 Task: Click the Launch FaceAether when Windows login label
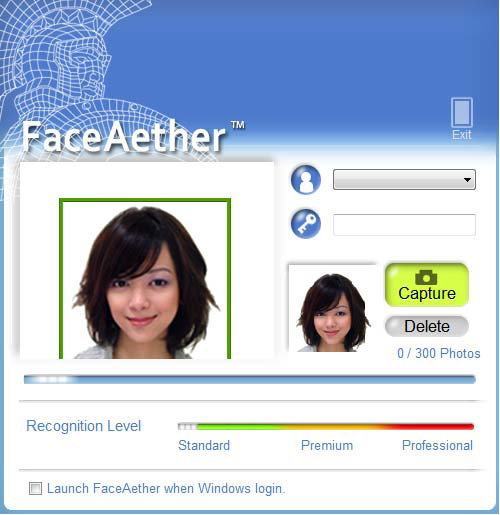[x=166, y=489]
